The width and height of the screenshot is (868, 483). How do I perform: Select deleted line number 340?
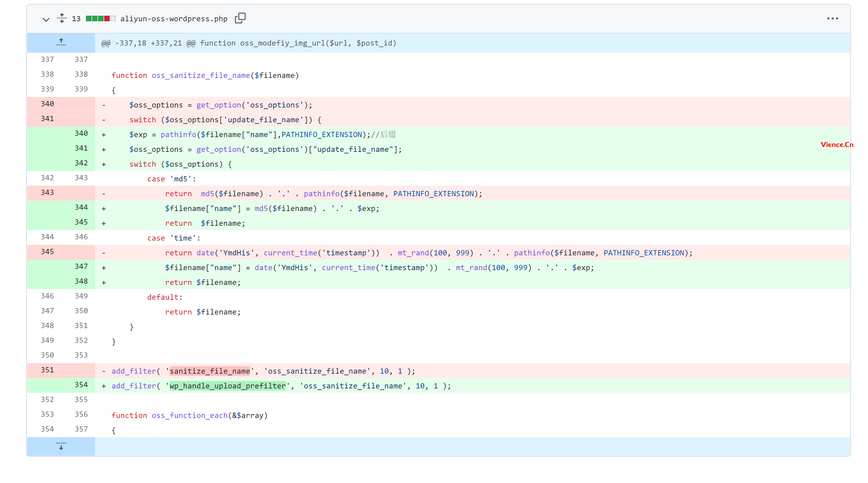(x=47, y=104)
